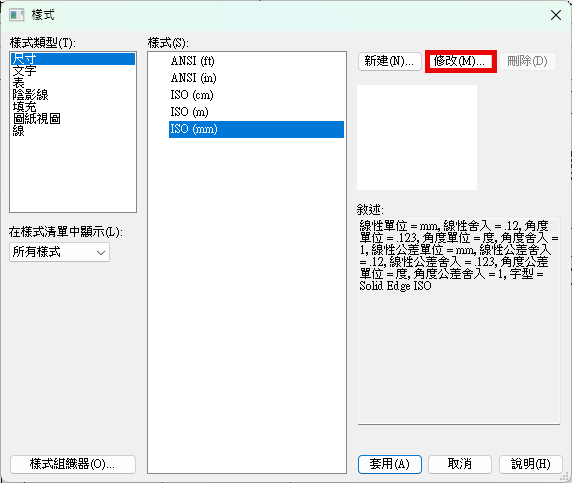The height and width of the screenshot is (483, 572).
Task: Select 陰影線 style type
Action: click(30, 95)
